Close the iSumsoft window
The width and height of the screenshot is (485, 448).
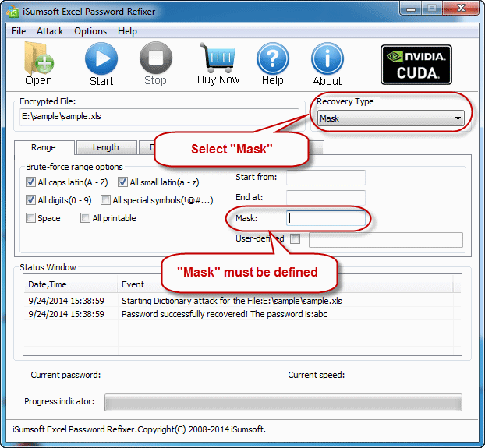(x=461, y=9)
